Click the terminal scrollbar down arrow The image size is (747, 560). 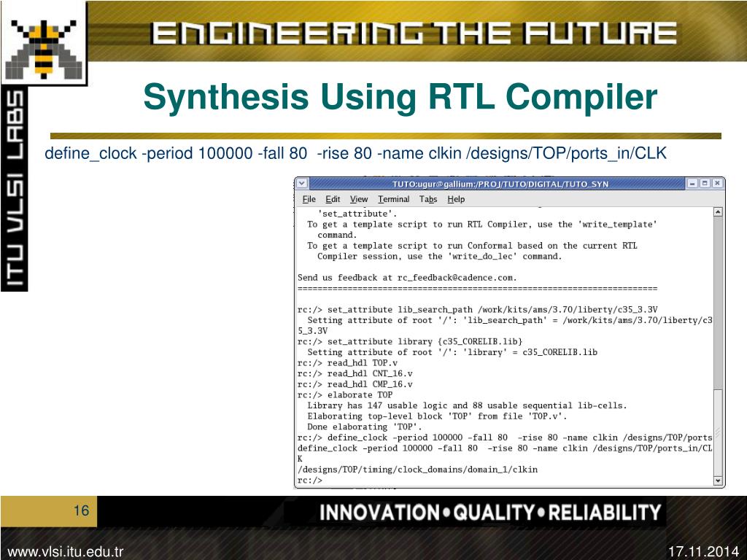click(x=718, y=481)
